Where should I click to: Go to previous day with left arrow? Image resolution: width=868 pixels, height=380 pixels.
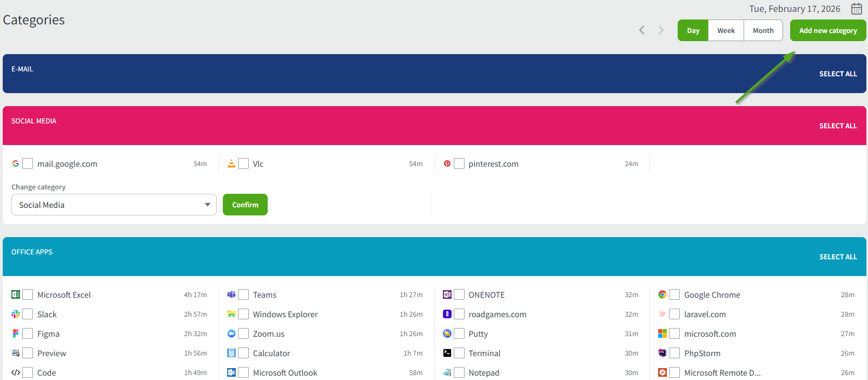tap(641, 30)
